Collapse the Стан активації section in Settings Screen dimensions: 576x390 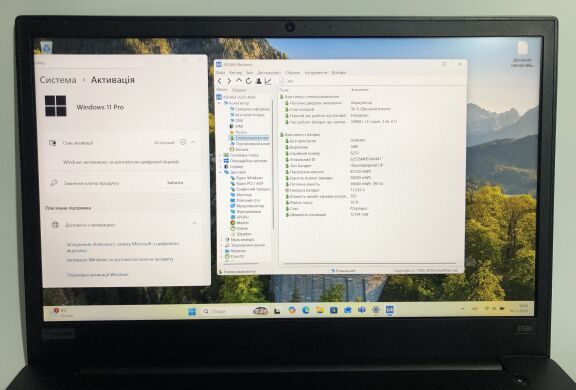pyautogui.click(x=193, y=142)
